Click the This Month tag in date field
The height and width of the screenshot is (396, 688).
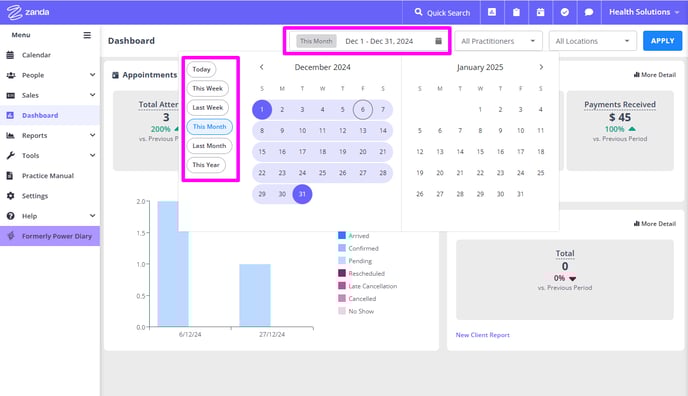tap(316, 41)
